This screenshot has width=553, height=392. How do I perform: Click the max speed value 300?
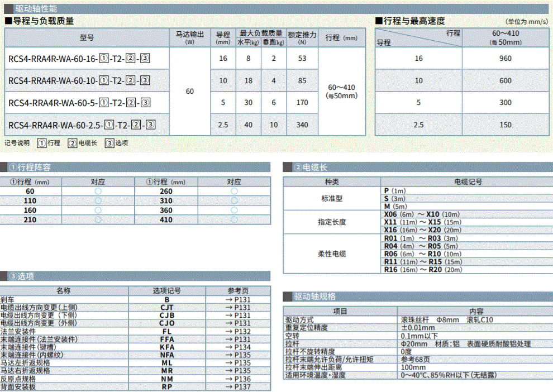coord(506,103)
